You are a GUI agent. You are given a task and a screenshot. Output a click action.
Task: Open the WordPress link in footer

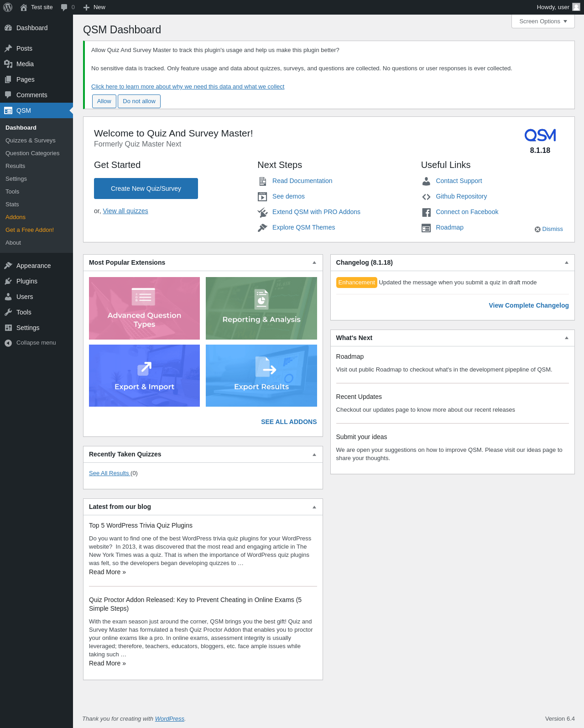click(x=169, y=719)
